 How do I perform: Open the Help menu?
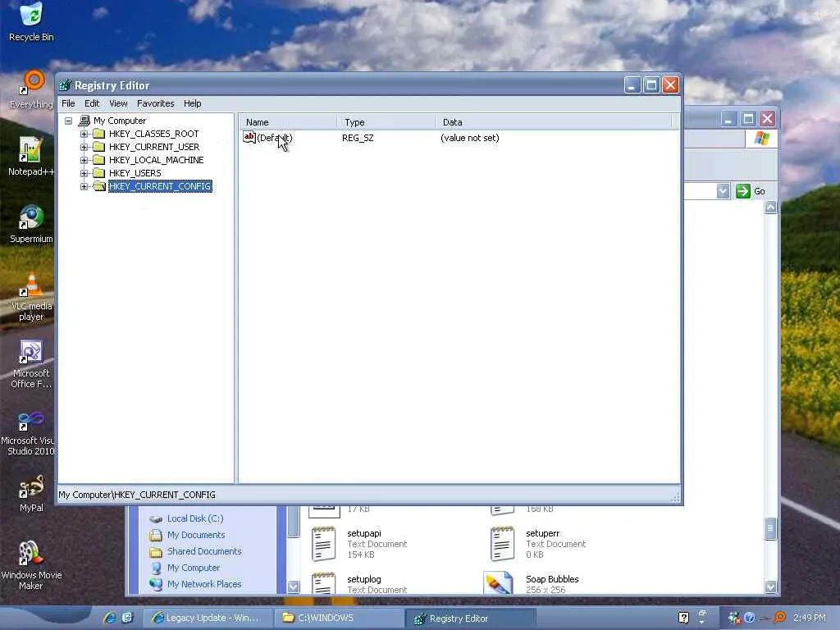[192, 103]
